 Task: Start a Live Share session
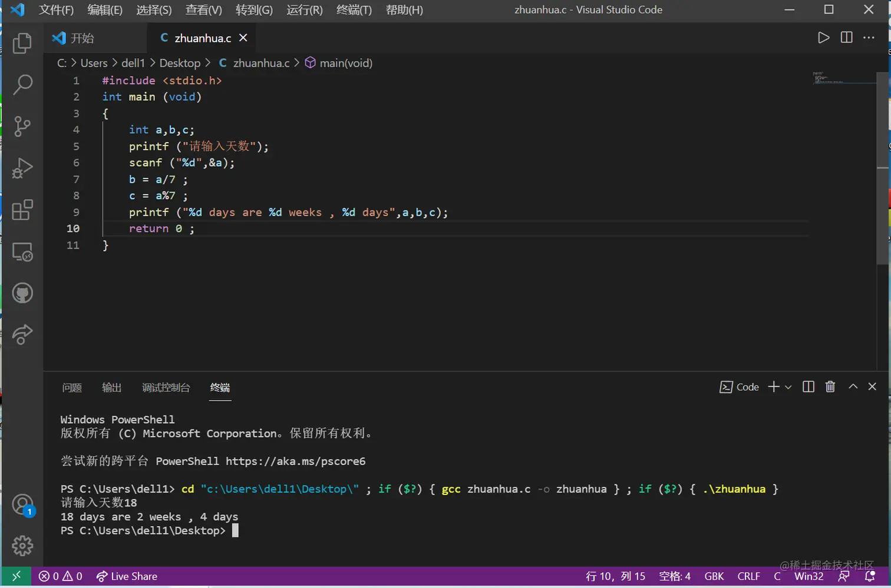pyautogui.click(x=127, y=576)
